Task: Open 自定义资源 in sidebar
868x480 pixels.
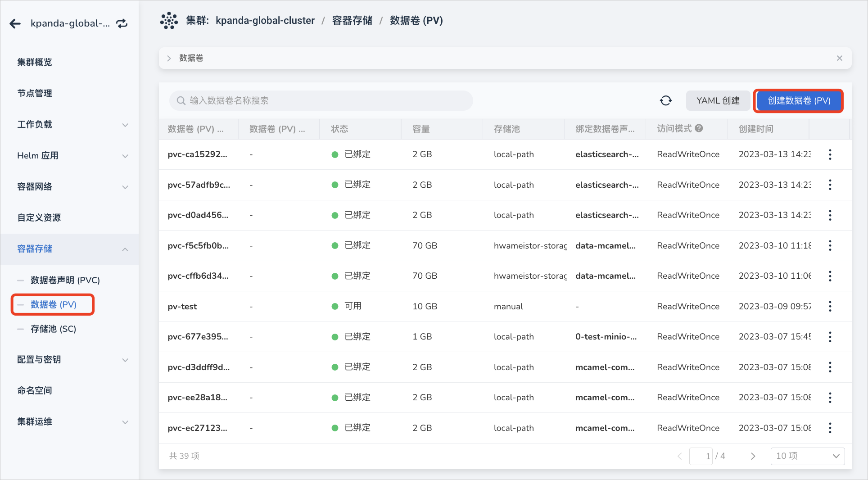Action: [39, 217]
